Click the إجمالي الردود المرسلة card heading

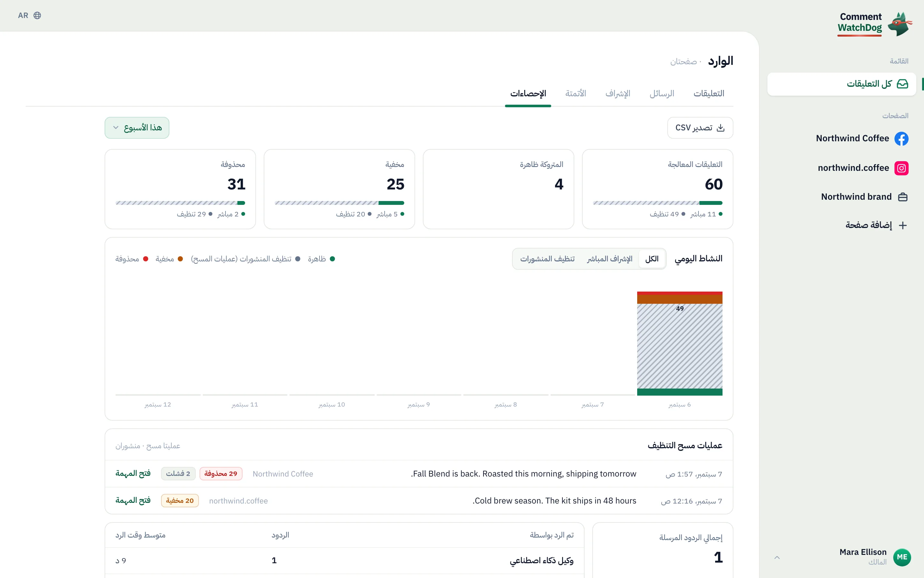691,538
